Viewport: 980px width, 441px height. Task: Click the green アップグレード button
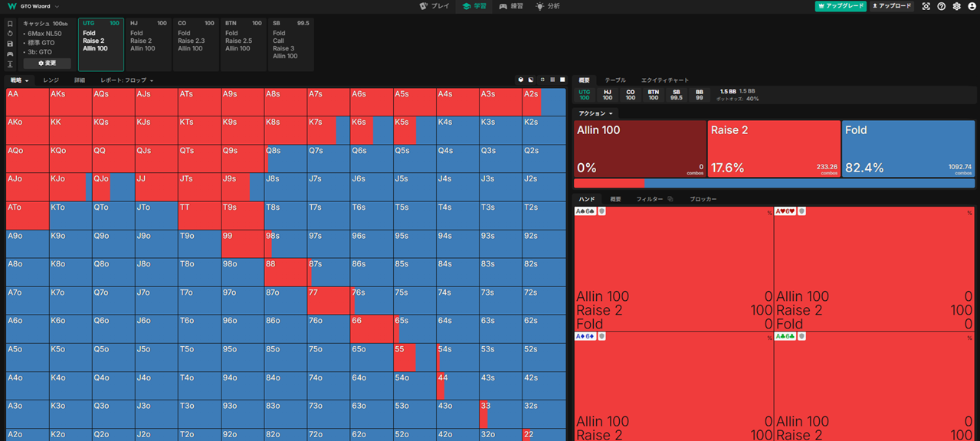tap(841, 6)
